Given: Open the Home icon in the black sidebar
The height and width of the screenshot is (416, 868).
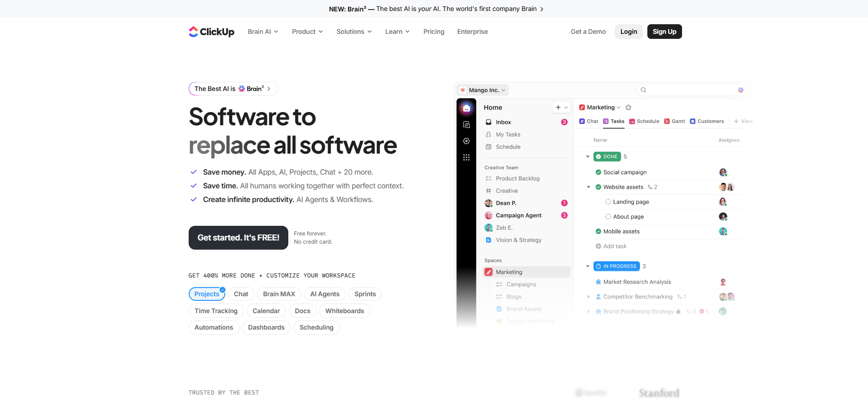Looking at the screenshot, I should point(466,108).
